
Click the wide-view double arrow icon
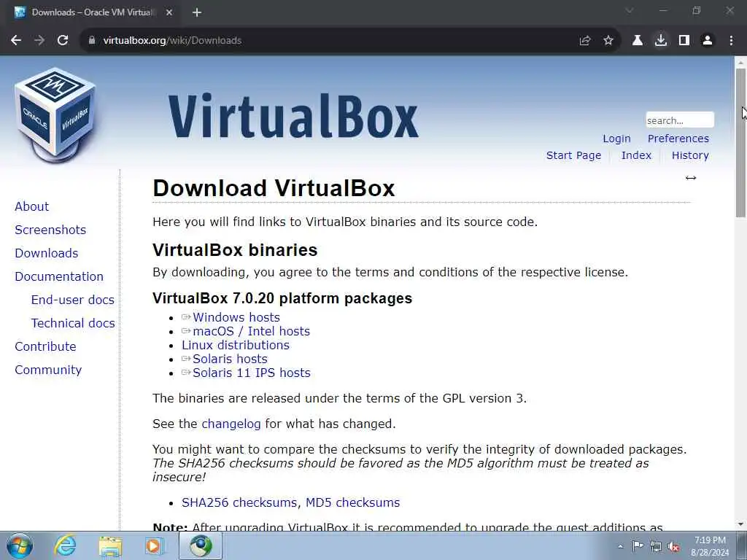[x=691, y=178]
